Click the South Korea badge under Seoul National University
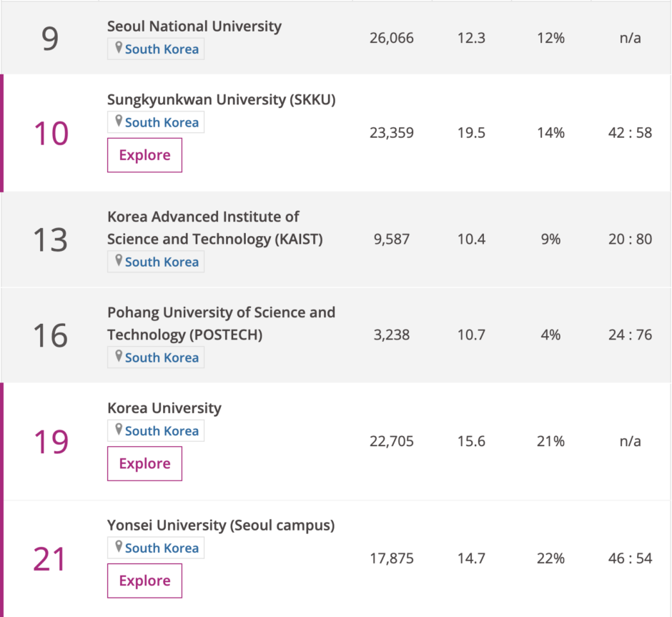Screen dimensions: 672x617 pyautogui.click(x=156, y=48)
